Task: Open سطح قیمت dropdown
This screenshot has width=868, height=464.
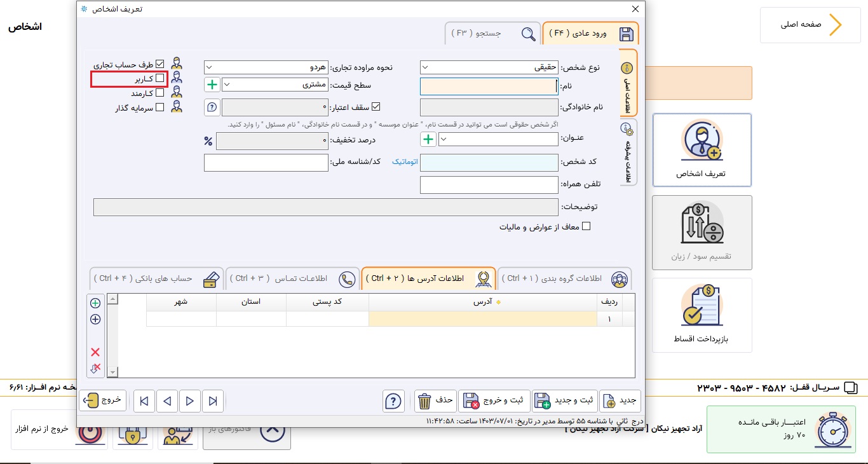Action: point(275,84)
